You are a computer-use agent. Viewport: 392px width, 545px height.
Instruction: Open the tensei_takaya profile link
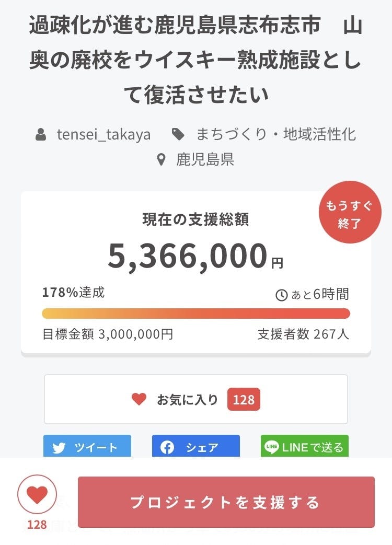(x=103, y=135)
